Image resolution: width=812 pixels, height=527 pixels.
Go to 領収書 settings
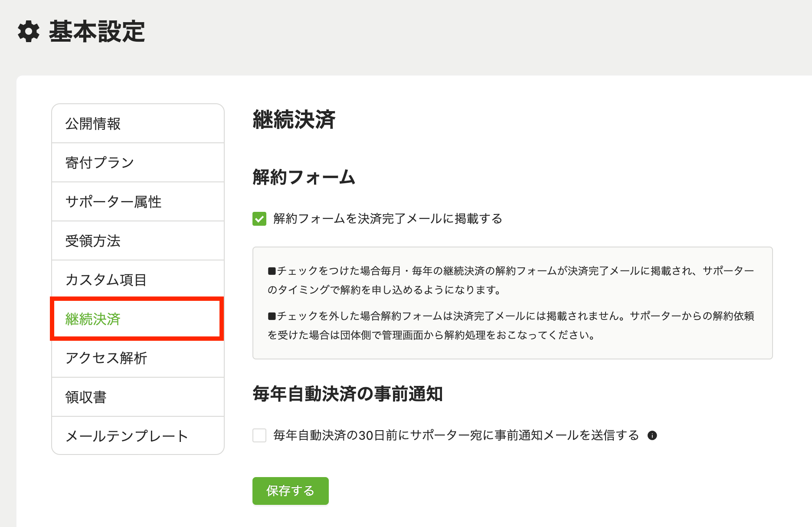pos(138,397)
